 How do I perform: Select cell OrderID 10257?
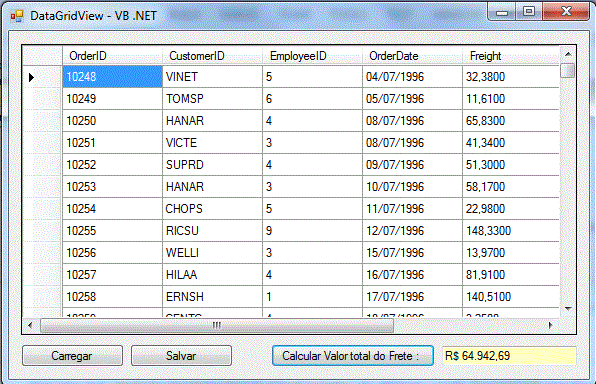pos(113,275)
